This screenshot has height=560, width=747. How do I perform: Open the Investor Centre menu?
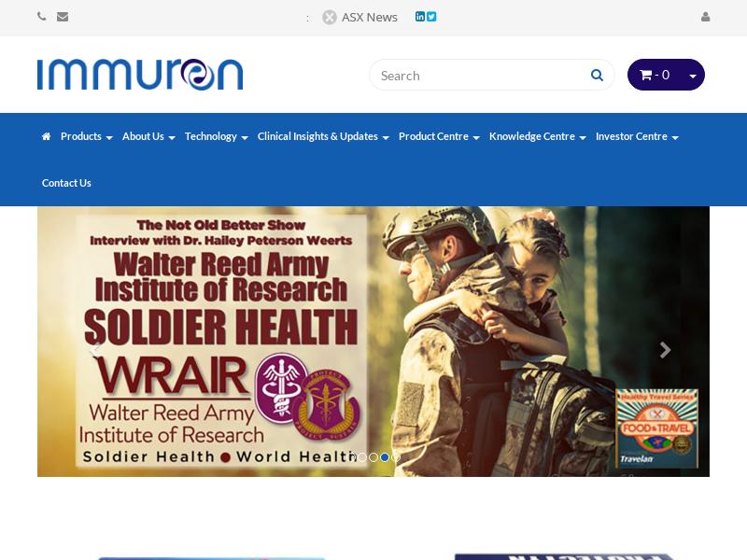tap(637, 136)
